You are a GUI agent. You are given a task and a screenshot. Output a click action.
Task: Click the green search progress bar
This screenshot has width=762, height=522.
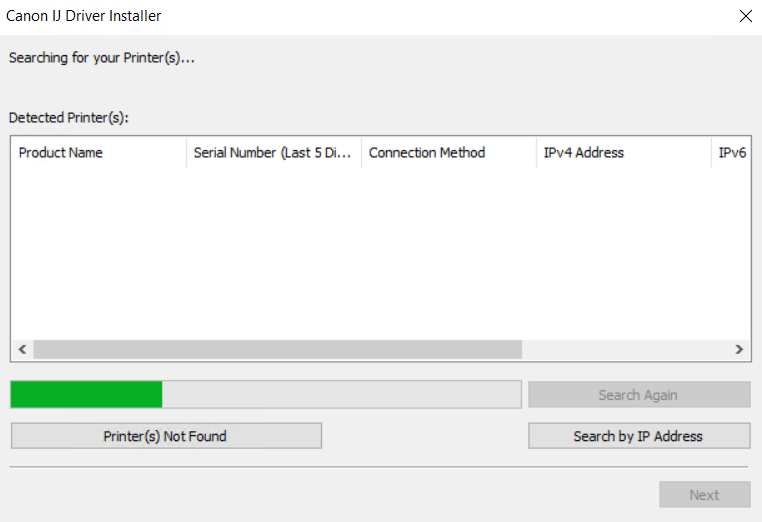click(266, 394)
